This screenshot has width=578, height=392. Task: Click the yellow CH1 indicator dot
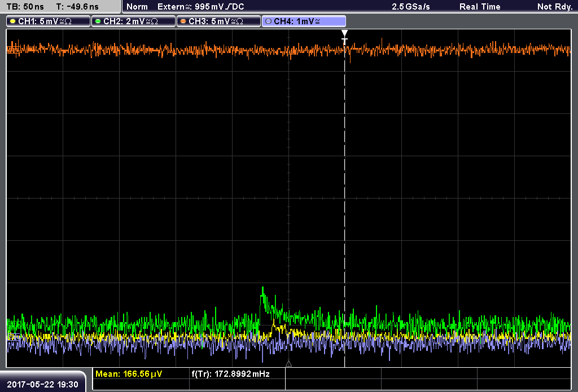pos(12,21)
